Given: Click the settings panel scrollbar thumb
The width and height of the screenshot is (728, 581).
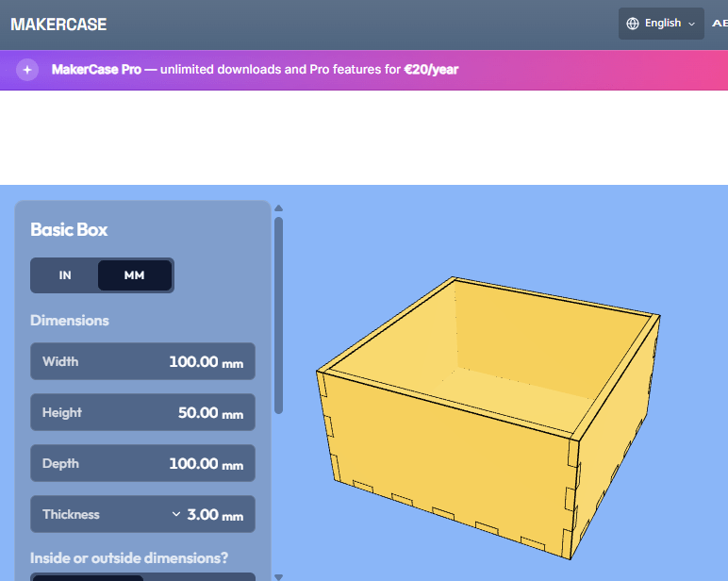Looking at the screenshot, I should tap(278, 315).
